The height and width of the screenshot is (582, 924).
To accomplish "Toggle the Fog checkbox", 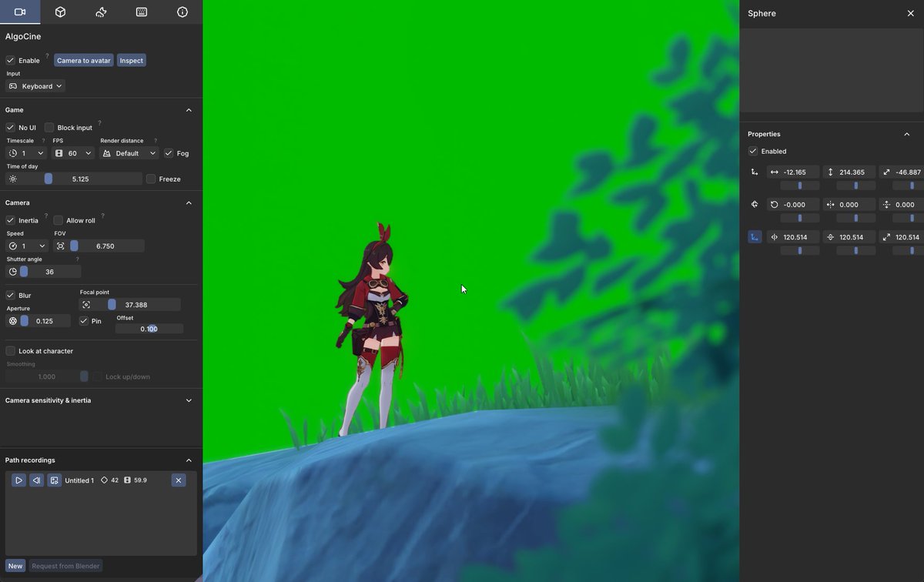I will click(169, 153).
